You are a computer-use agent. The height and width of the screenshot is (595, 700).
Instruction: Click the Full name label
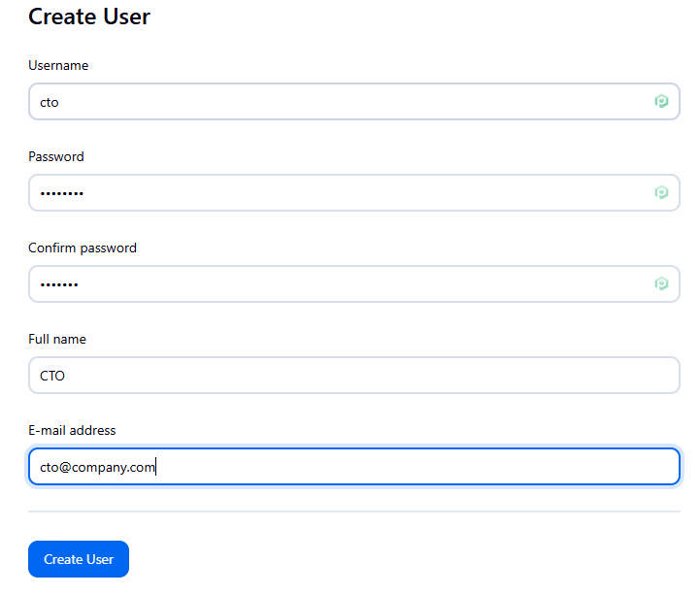point(57,339)
